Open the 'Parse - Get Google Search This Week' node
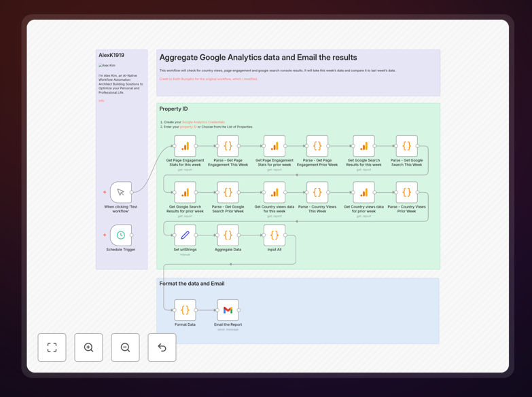 pos(406,146)
